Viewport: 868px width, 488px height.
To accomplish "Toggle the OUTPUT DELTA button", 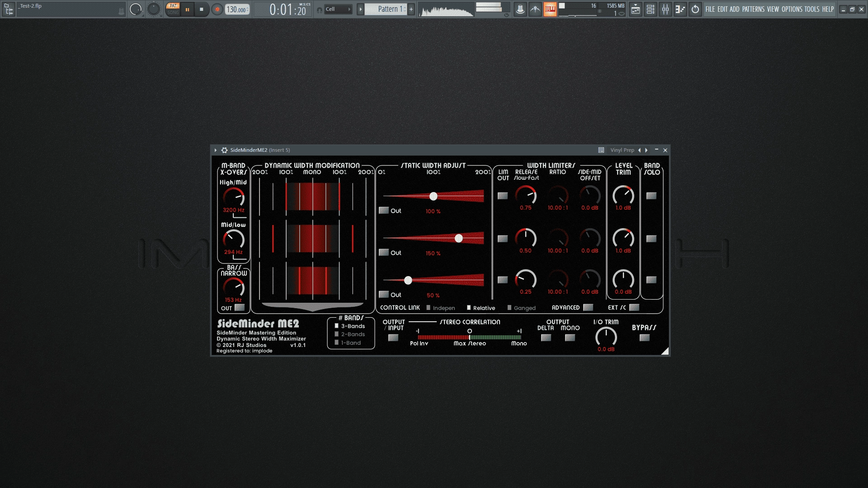I will point(546,338).
